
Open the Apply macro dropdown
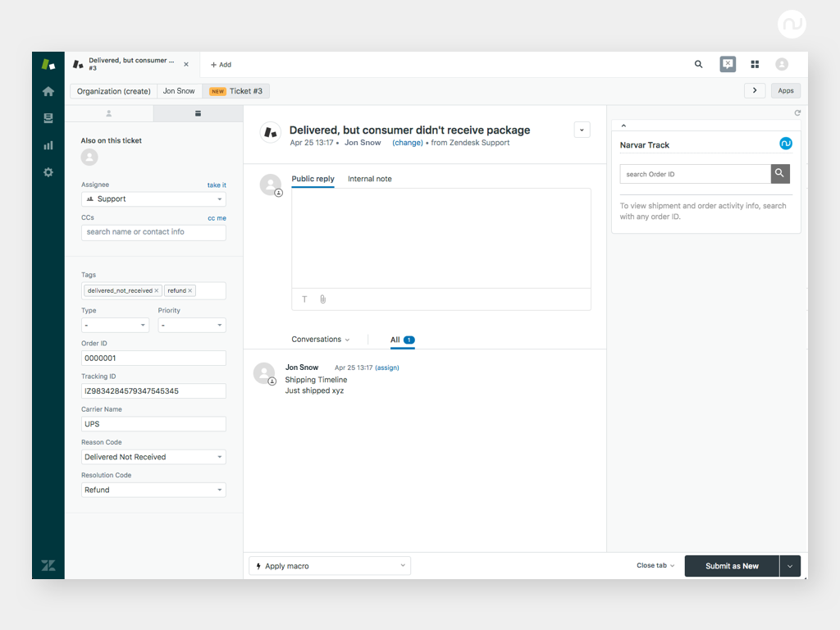pos(330,566)
